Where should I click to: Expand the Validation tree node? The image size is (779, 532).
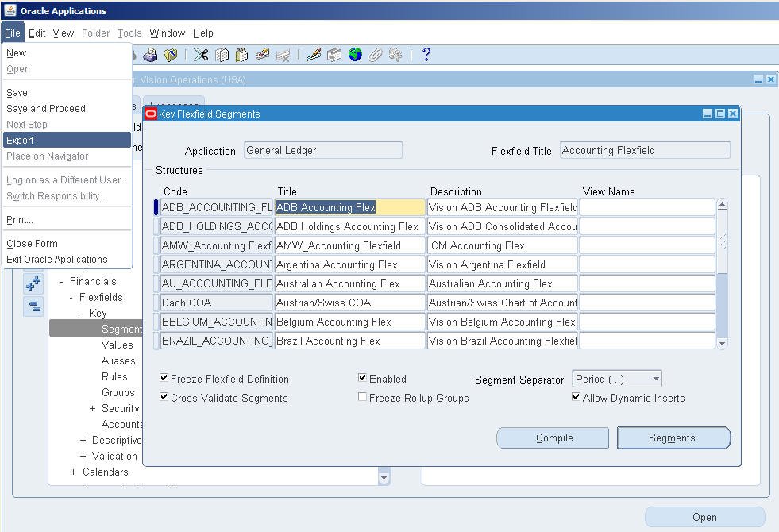[83, 456]
